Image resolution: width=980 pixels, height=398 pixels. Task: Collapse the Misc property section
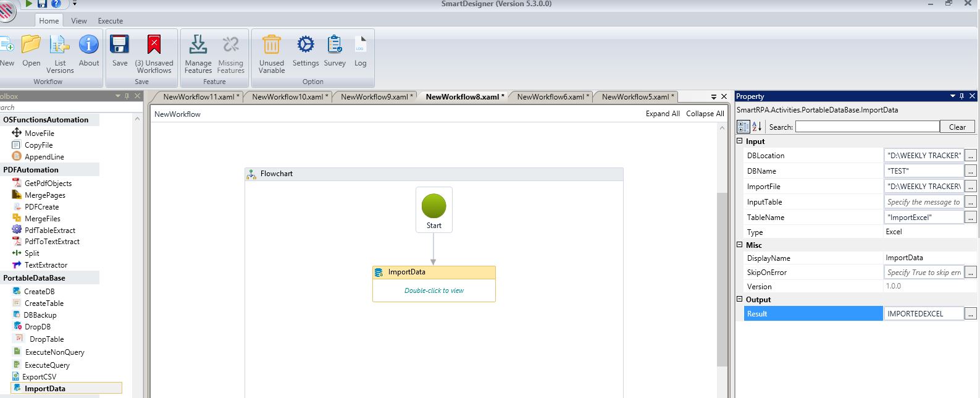point(740,245)
